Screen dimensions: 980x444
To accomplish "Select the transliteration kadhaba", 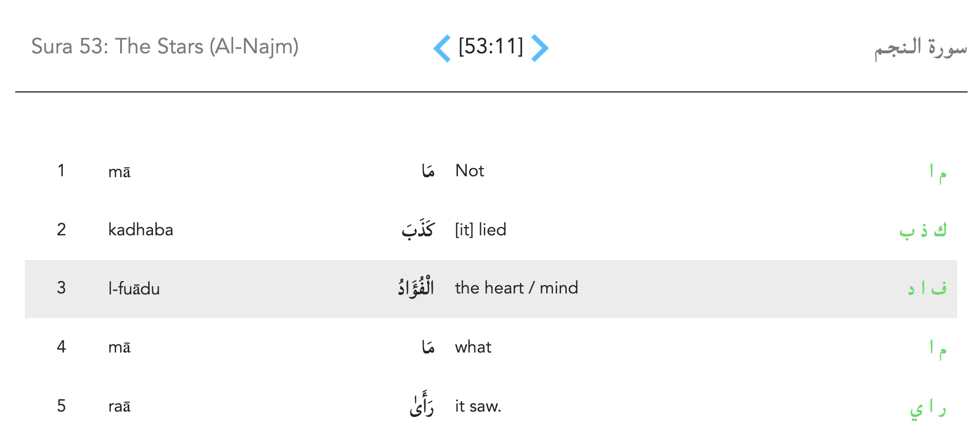I will click(x=141, y=230).
